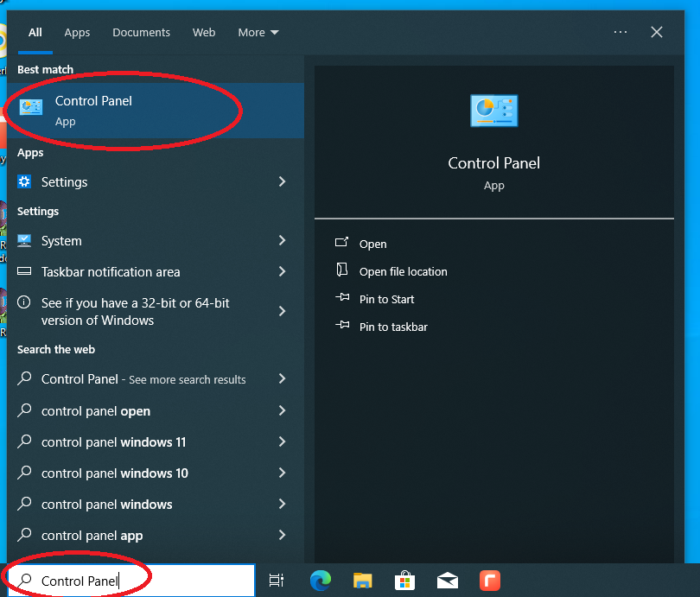
Task: Expand 'control panel open' suggestion arrow
Action: [x=282, y=410]
